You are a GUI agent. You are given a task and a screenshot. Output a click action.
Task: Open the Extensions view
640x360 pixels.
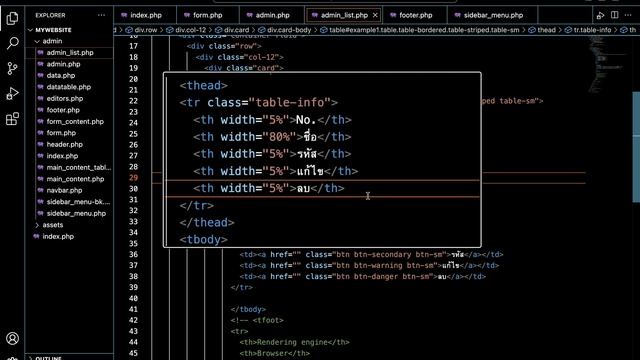tap(12, 119)
